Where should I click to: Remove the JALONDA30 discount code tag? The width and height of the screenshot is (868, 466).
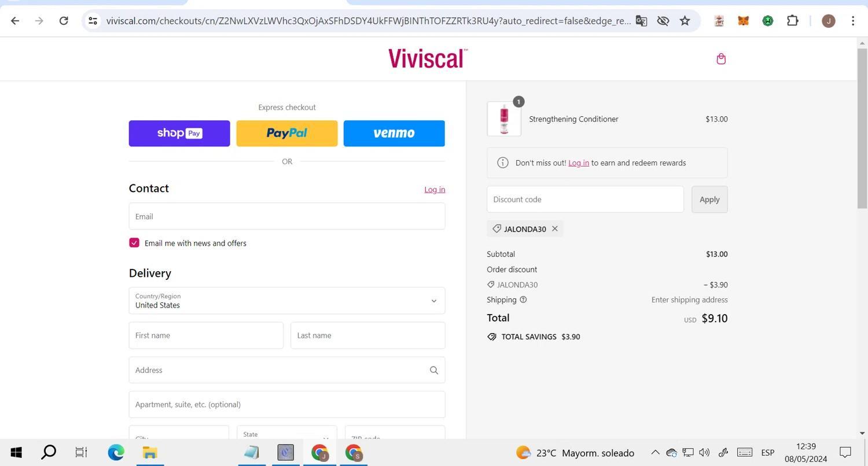pyautogui.click(x=554, y=228)
